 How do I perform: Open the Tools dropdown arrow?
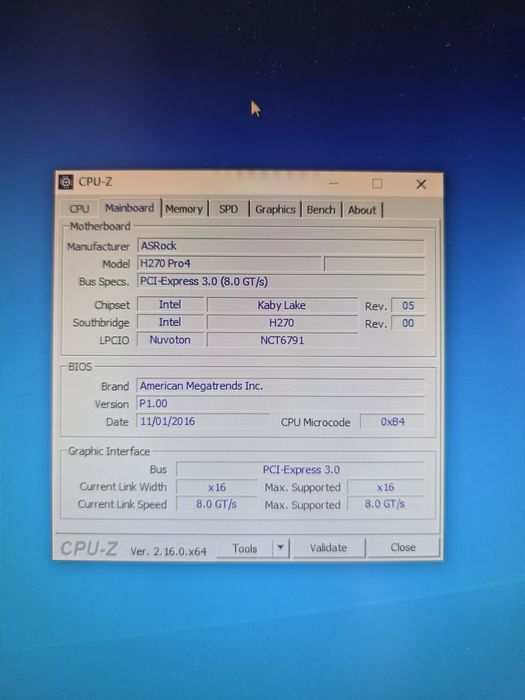click(280, 547)
